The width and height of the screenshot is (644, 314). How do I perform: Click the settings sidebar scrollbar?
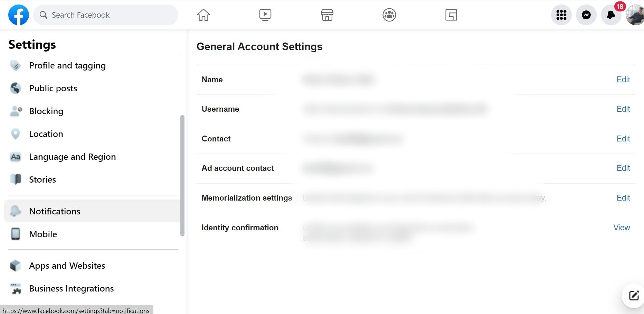point(182,176)
